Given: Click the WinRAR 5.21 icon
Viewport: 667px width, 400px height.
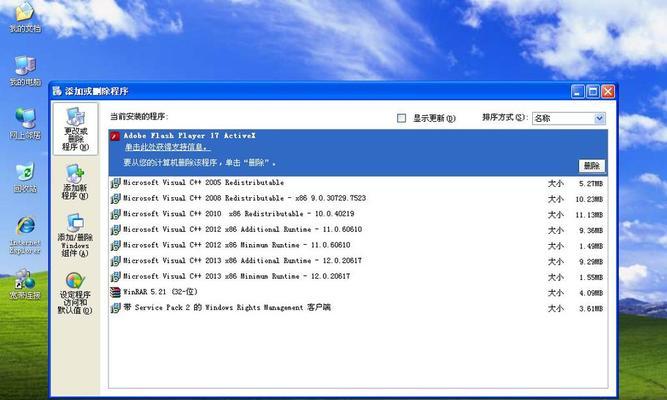Looking at the screenshot, I should click(x=115, y=292).
